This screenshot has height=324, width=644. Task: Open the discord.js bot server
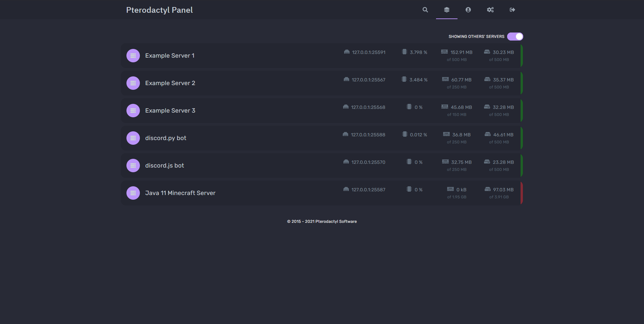click(x=164, y=166)
